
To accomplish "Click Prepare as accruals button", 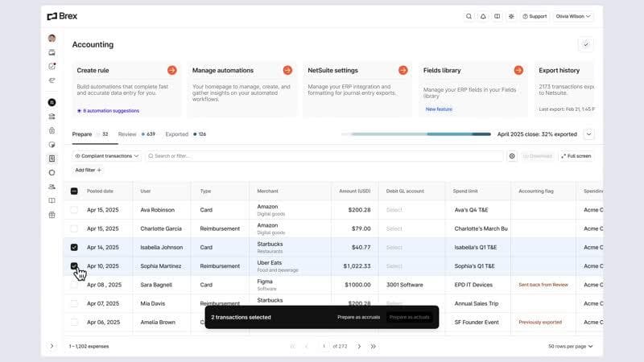I will [358, 317].
